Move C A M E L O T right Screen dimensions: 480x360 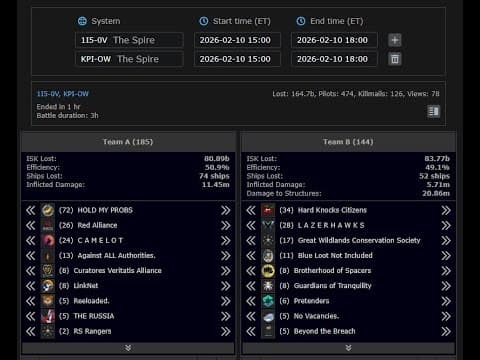tap(226, 240)
